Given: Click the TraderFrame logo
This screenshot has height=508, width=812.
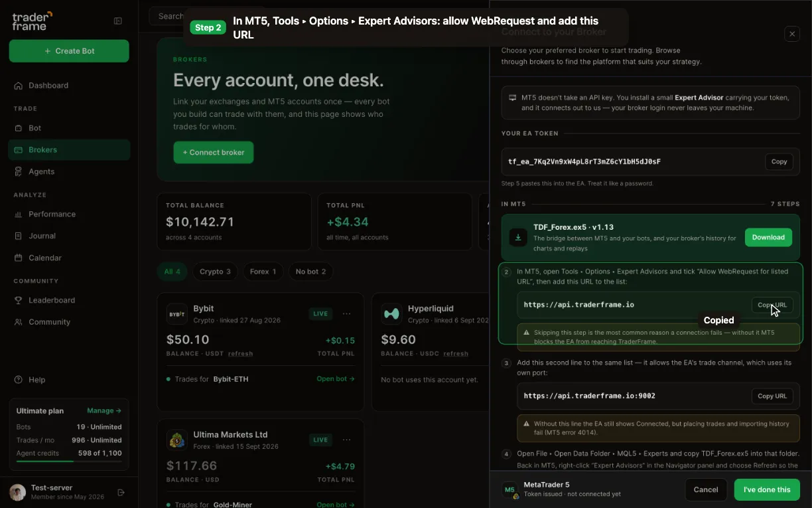Looking at the screenshot, I should [x=33, y=21].
